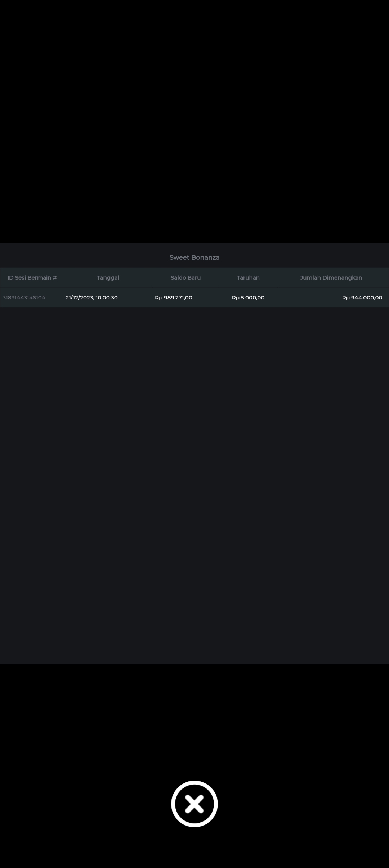
Task: Close the game history overlay
Action: coord(194,804)
